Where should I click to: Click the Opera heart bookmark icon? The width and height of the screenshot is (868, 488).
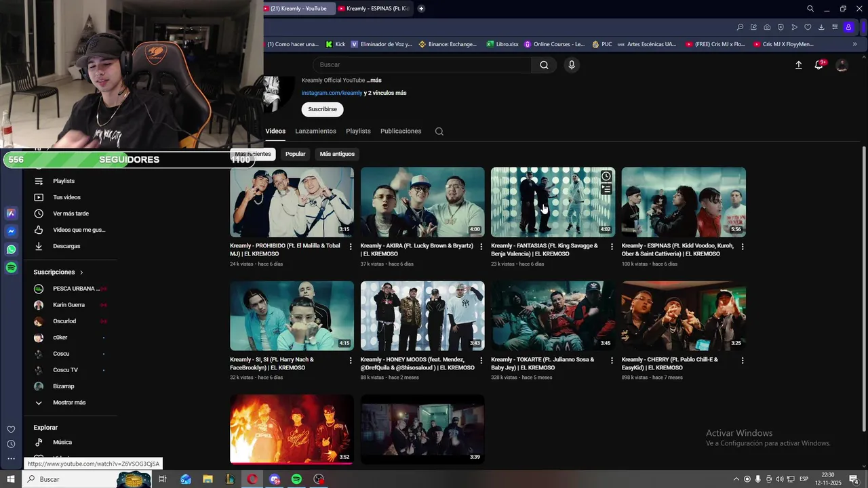808,27
